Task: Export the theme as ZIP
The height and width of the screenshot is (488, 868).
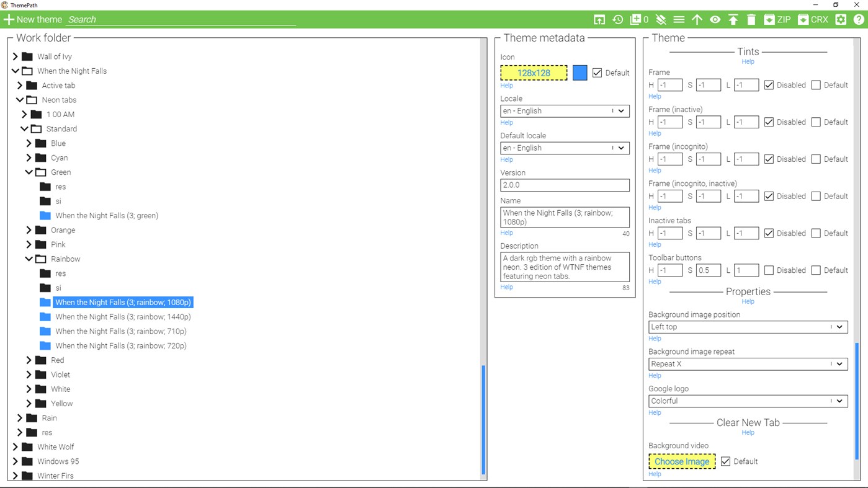Action: [x=777, y=19]
